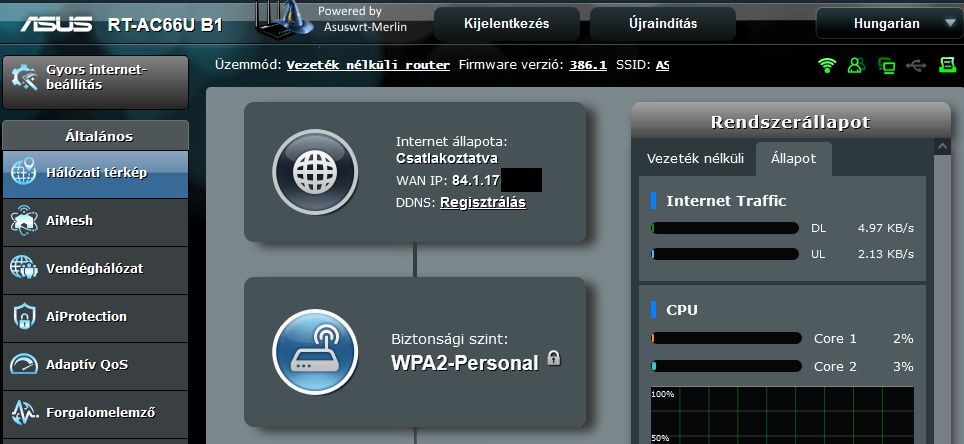
Task: Click the Core 2 3% value
Action: pos(903,367)
